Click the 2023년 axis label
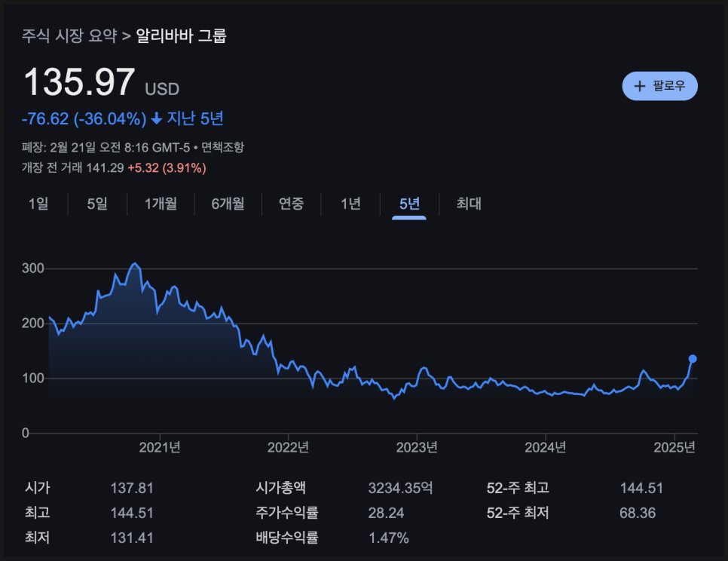This screenshot has height=561, width=728. [417, 447]
